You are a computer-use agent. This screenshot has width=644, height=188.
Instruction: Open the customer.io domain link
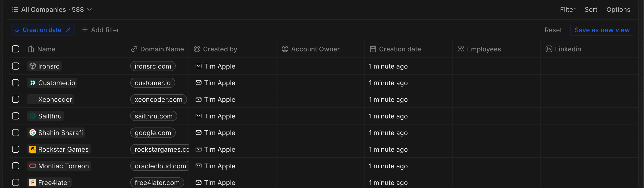[x=153, y=83]
